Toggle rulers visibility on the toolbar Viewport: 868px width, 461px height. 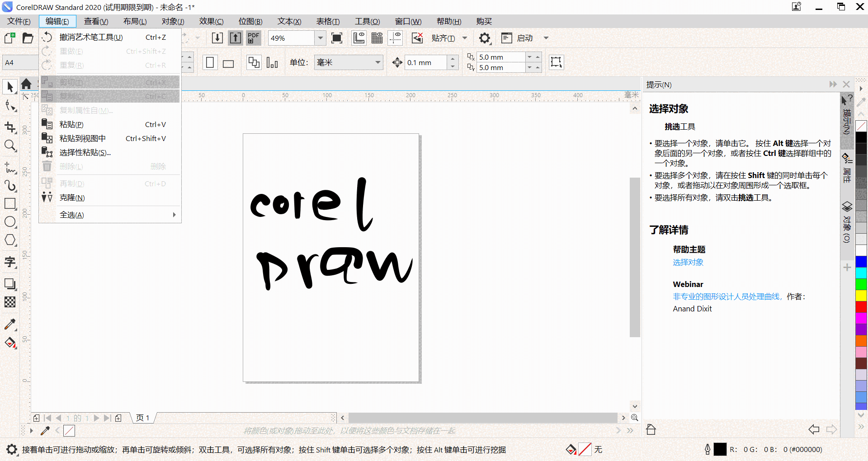pos(359,38)
